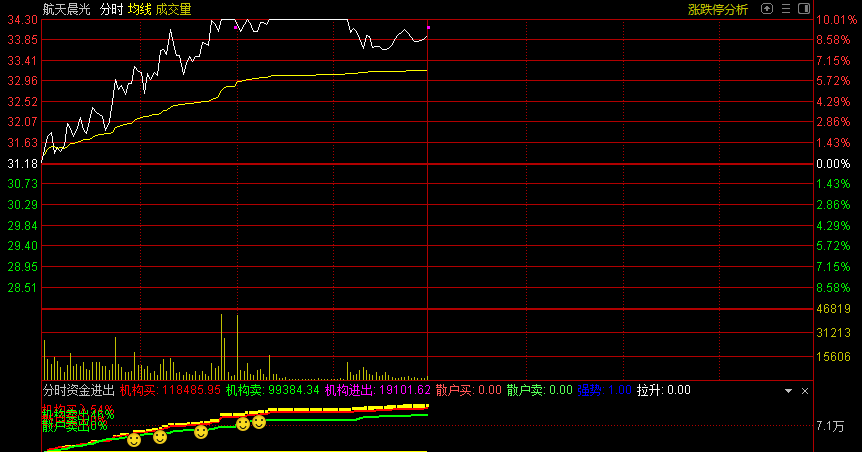This screenshot has height=452, width=862.
Task: Expand the indicator panel dropdown arrow
Action: [x=788, y=390]
